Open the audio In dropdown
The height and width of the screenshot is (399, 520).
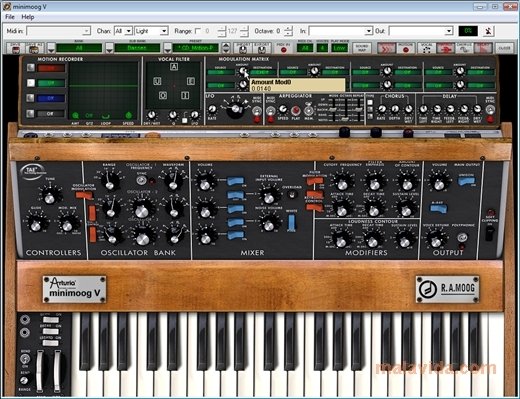pyautogui.click(x=340, y=31)
